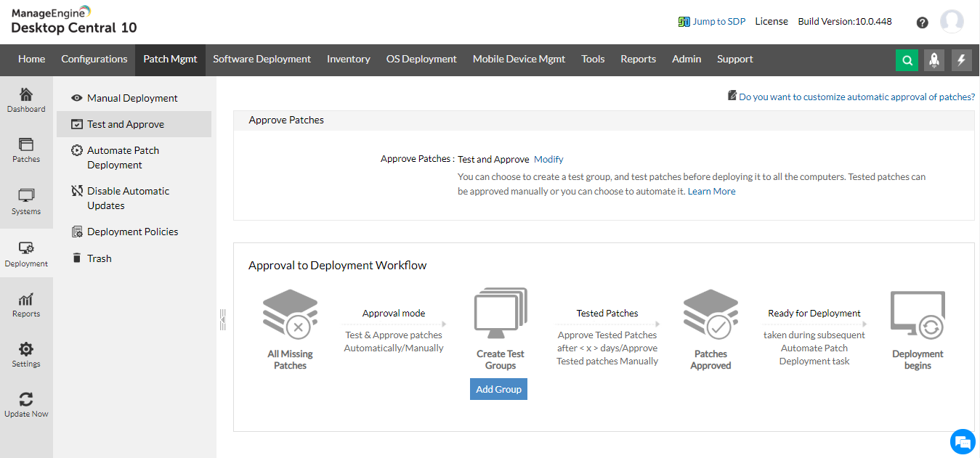
Task: Click the lightning bolt quick links icon
Action: click(x=962, y=60)
